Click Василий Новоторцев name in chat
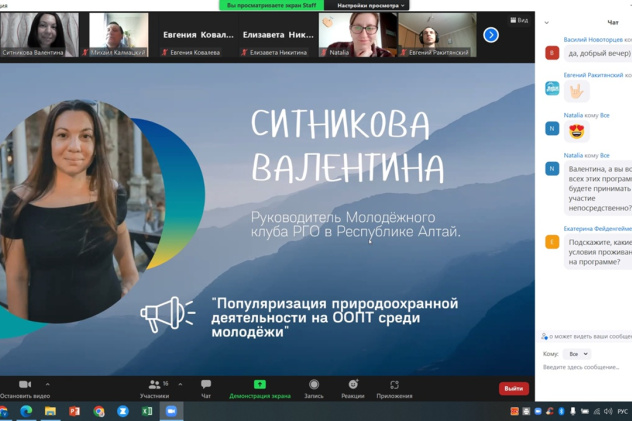This screenshot has width=632, height=421. tap(593, 39)
